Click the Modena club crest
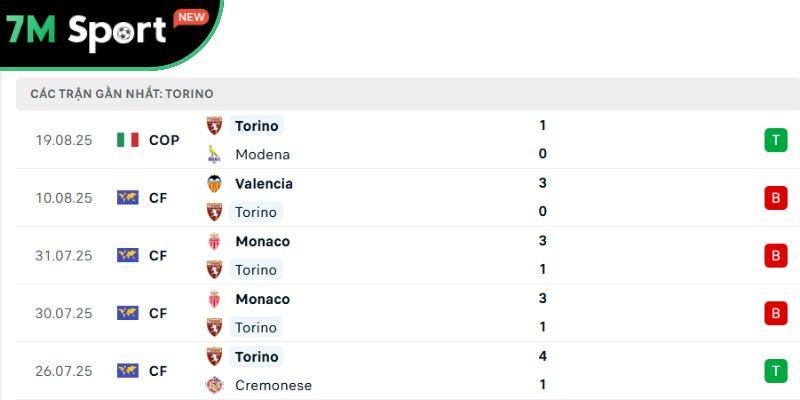The width and height of the screenshot is (800, 400). point(214,154)
